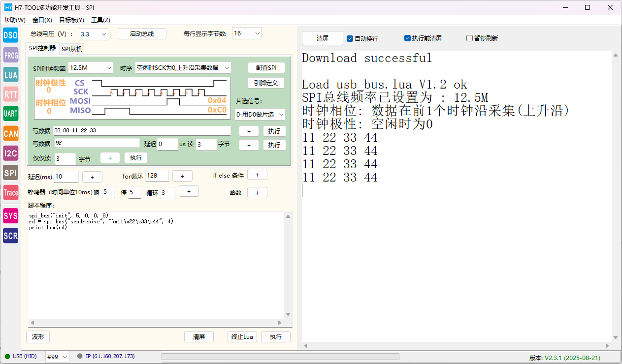622x364 pixels.
Task: Expand the 片选信号 dropdown
Action: point(260,115)
